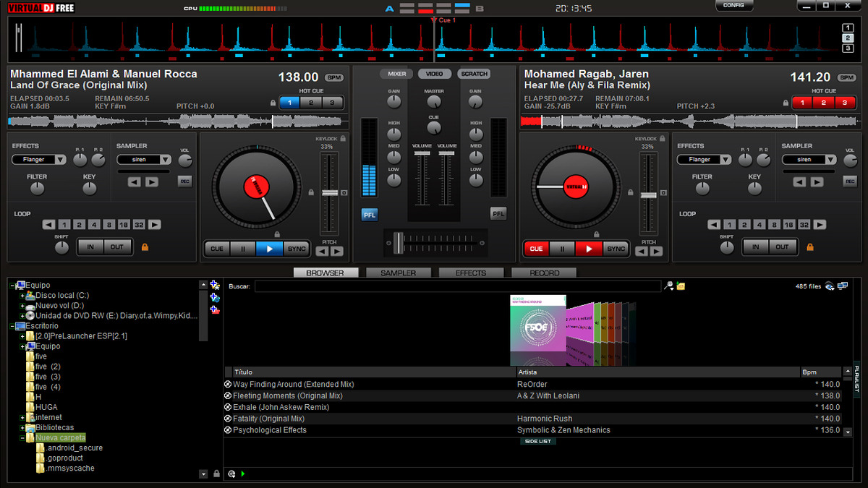
Task: Click the REC icon in the left sampler panel
Action: tap(185, 181)
